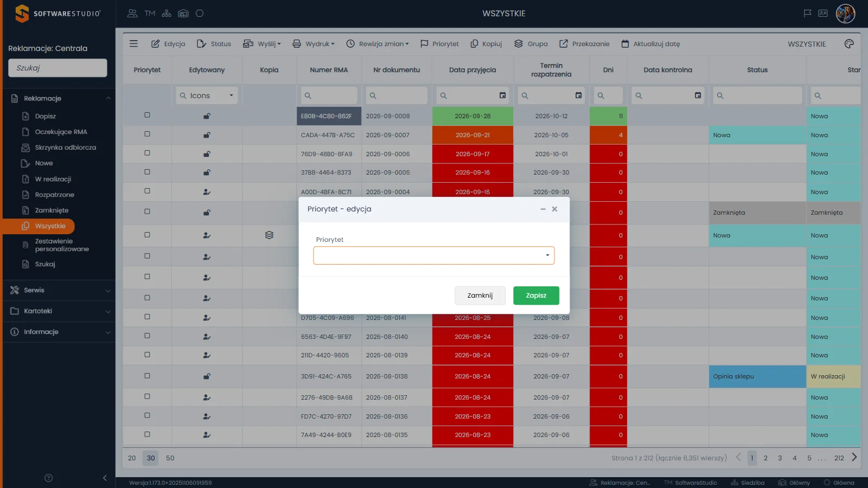Viewport: 868px width, 488px height.
Task: Expand the Kartoteki sidebar section
Action: (59, 311)
